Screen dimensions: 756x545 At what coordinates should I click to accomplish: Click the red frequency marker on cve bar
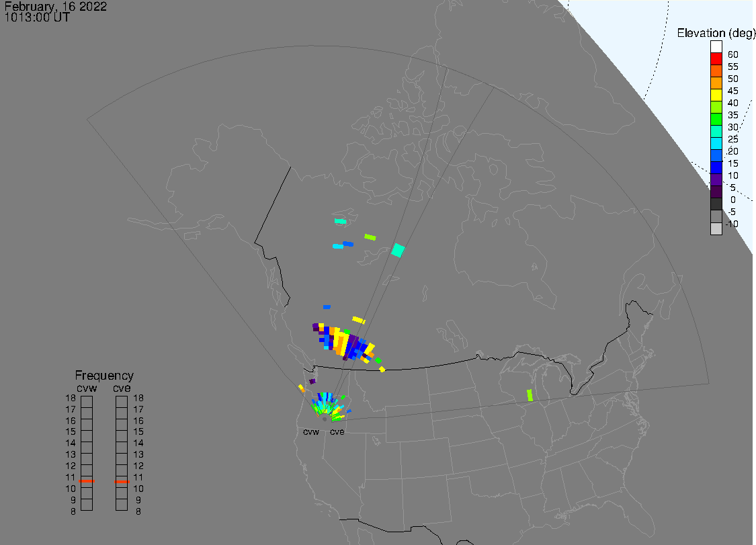[x=122, y=481]
